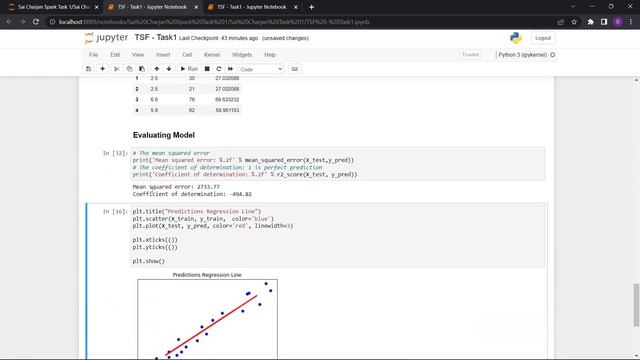Restart kernel and run all with the fast-forward icon
Viewport: 640px width, 360px height.
point(231,69)
